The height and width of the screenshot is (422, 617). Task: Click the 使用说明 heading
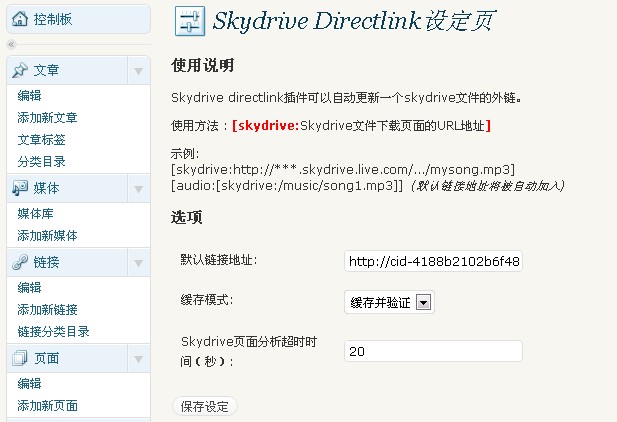point(203,65)
